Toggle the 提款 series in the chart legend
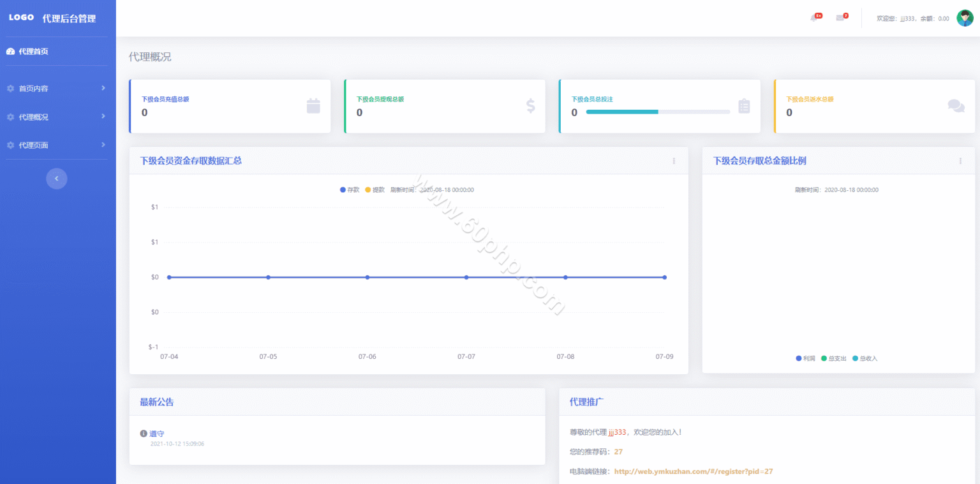This screenshot has height=484, width=980. pos(375,190)
